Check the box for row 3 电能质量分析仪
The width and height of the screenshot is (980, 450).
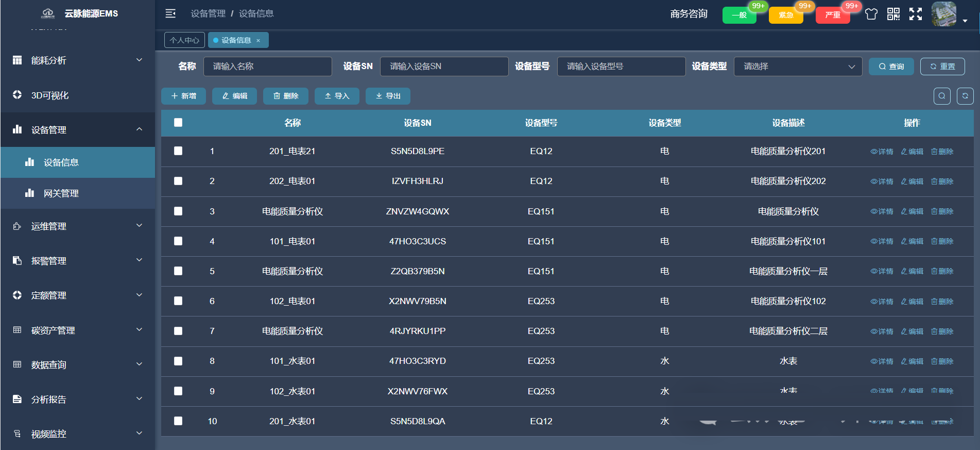(178, 211)
